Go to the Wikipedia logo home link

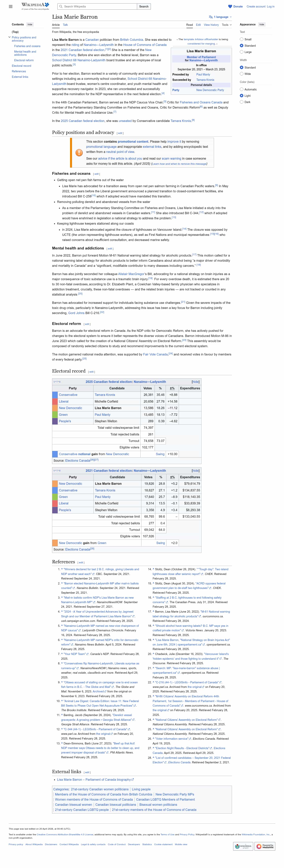point(35,6)
